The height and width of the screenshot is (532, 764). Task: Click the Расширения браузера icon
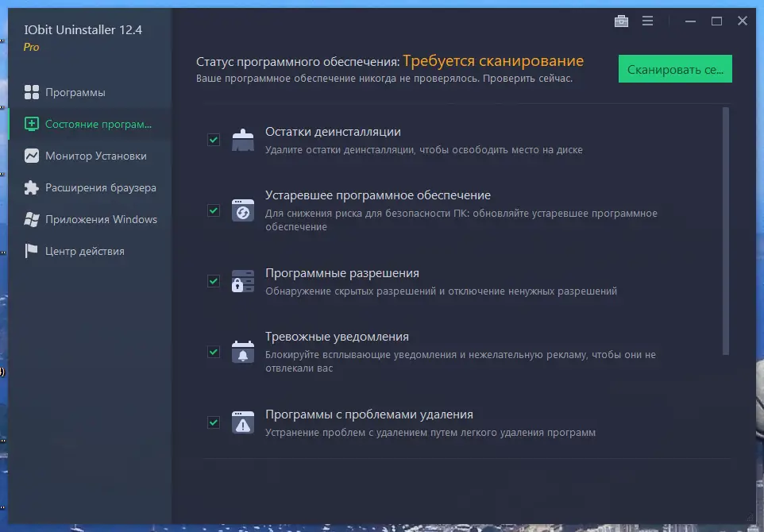[x=29, y=187]
